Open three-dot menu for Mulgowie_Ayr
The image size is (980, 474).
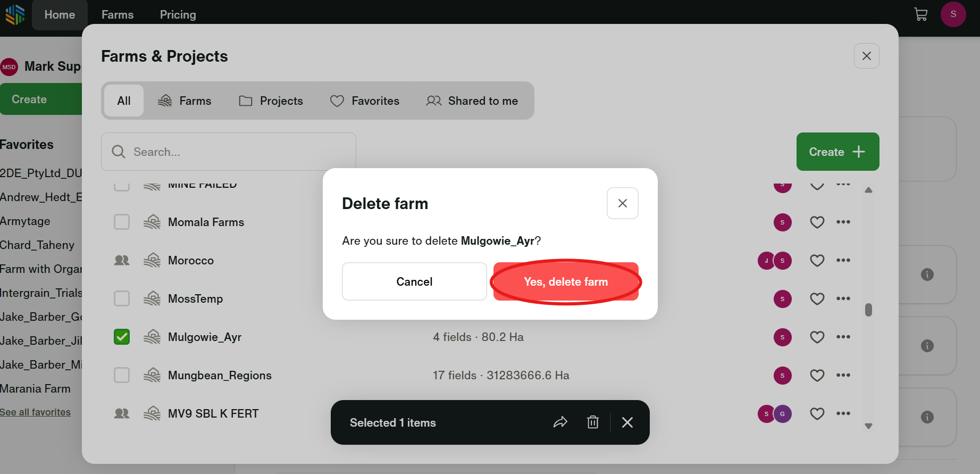[x=843, y=337]
